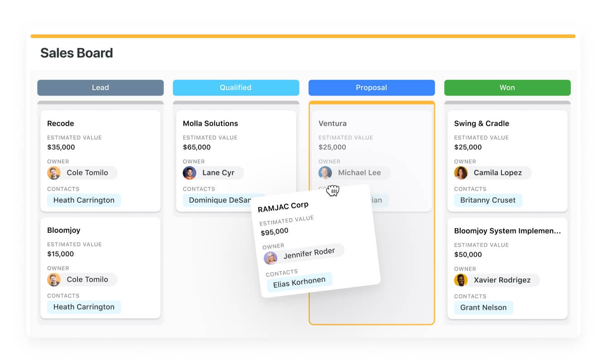Open the Swing & Cradle card title
This screenshot has height=364, width=607.
[482, 124]
